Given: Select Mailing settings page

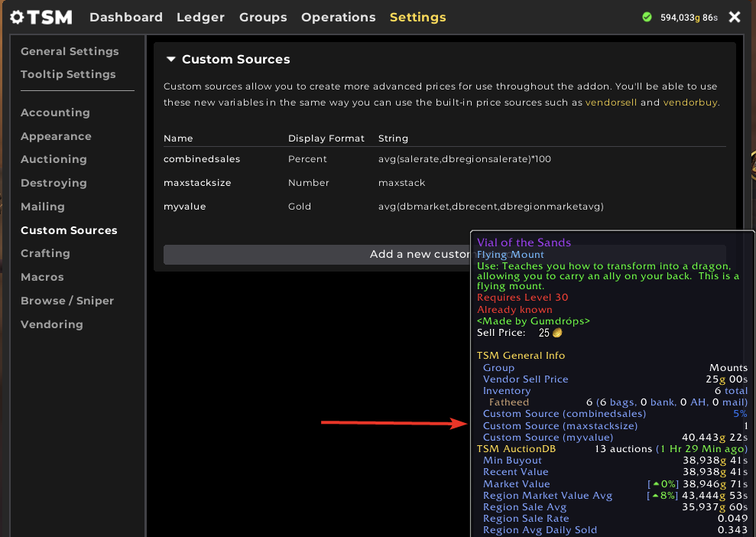Looking at the screenshot, I should pos(43,207).
